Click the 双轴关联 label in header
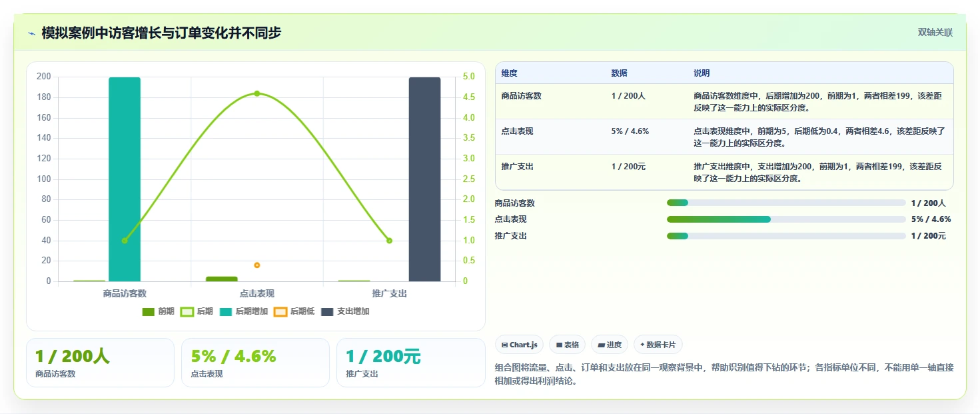This screenshot has width=980, height=414. 935,33
